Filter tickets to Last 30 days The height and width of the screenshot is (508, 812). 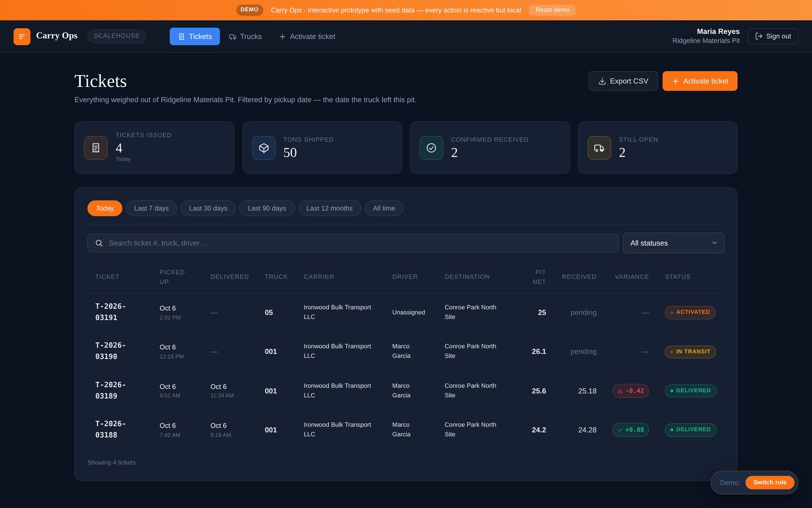click(x=208, y=208)
